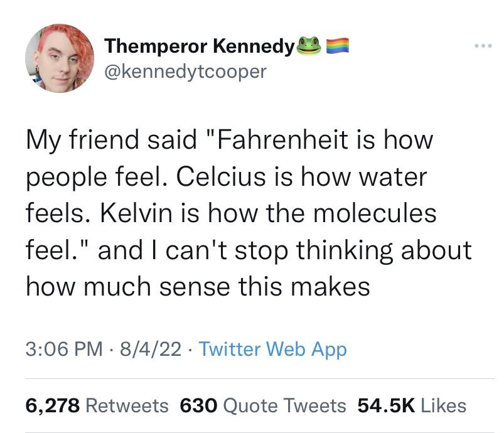The image size is (504, 433).
Task: Click the tweet's last line about sense
Action: [198, 287]
